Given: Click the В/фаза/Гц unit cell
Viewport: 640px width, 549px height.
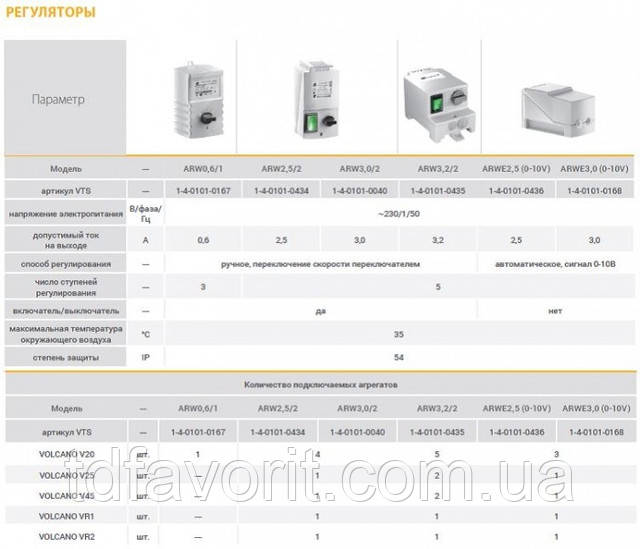Looking at the screenshot, I should click(x=145, y=214).
